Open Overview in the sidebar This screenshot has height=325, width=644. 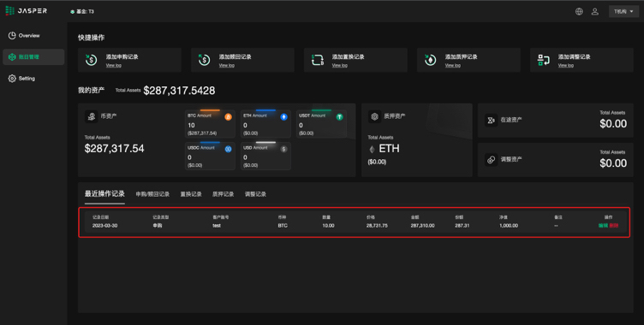point(29,36)
